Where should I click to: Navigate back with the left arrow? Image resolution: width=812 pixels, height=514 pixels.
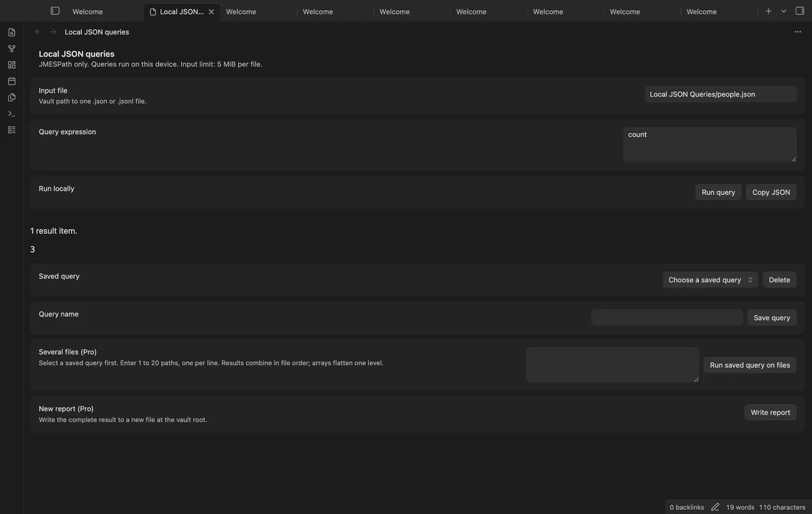pyautogui.click(x=38, y=32)
